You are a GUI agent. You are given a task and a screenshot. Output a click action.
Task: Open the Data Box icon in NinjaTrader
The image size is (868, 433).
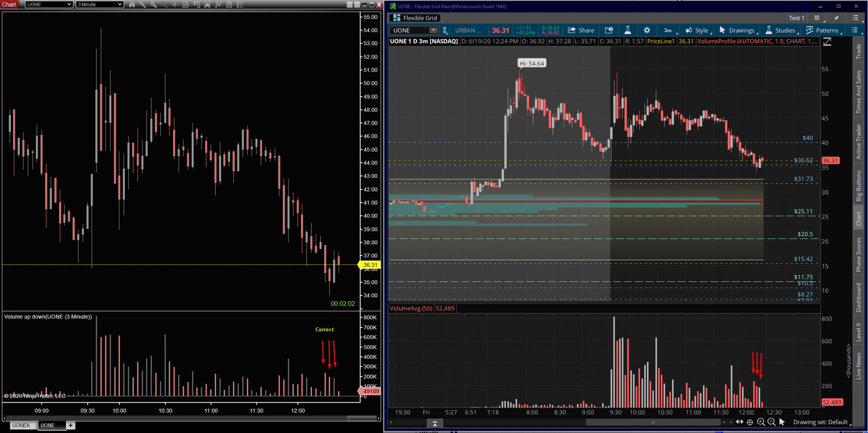[185, 5]
